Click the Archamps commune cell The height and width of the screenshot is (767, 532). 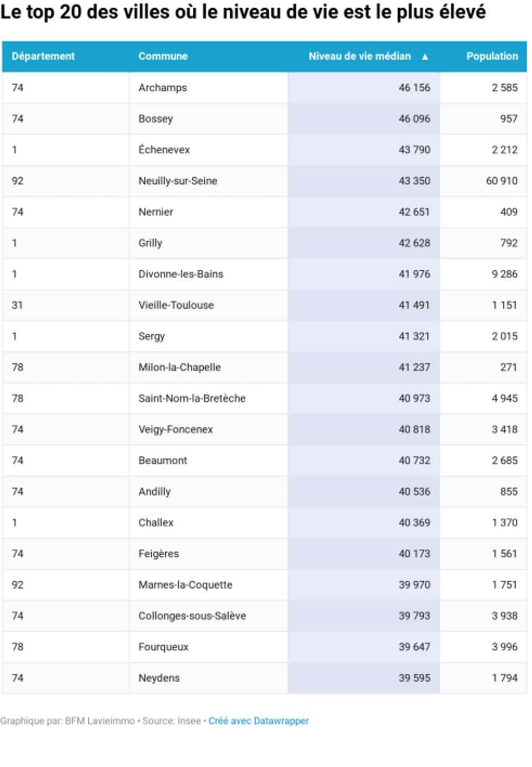click(x=163, y=88)
